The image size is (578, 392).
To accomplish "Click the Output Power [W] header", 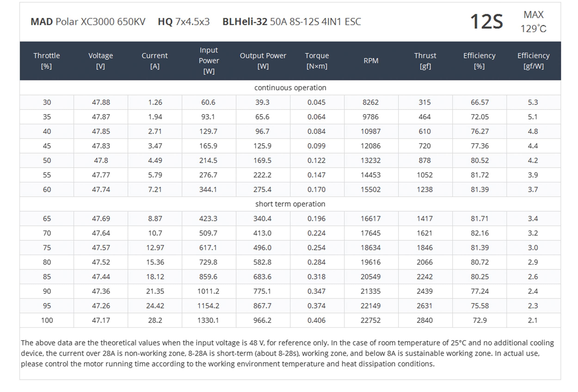I will pos(263,61).
